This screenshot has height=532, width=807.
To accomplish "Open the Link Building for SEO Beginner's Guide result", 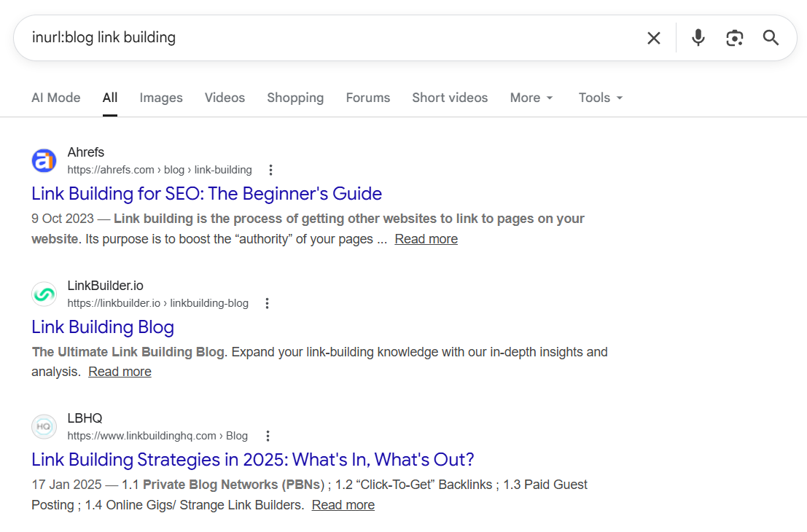I will [x=206, y=193].
